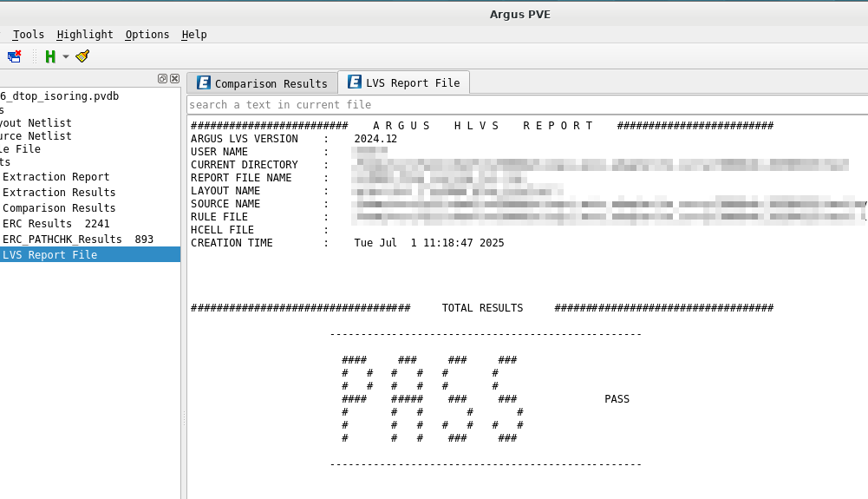The height and width of the screenshot is (499, 868).
Task: Open Extraction Results in the tree
Action: (x=59, y=192)
